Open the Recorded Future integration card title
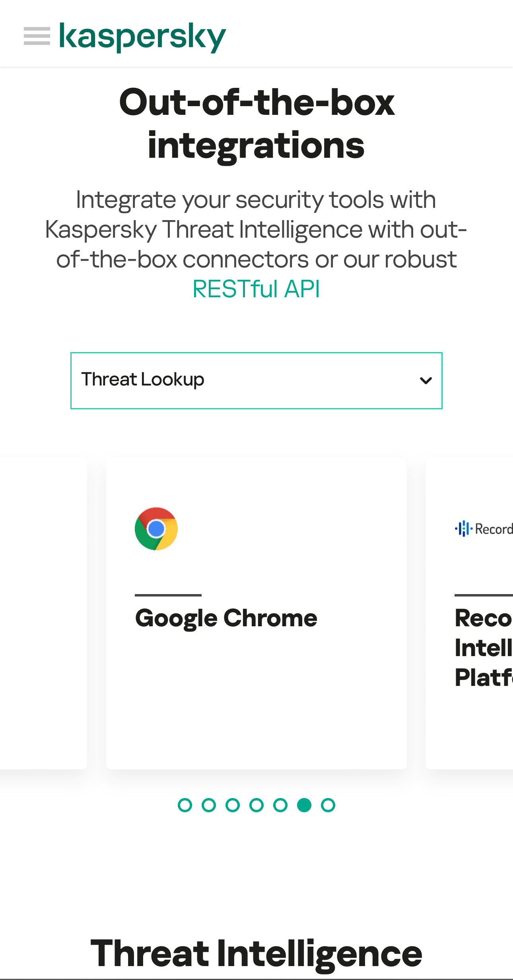513x980 pixels. click(484, 648)
